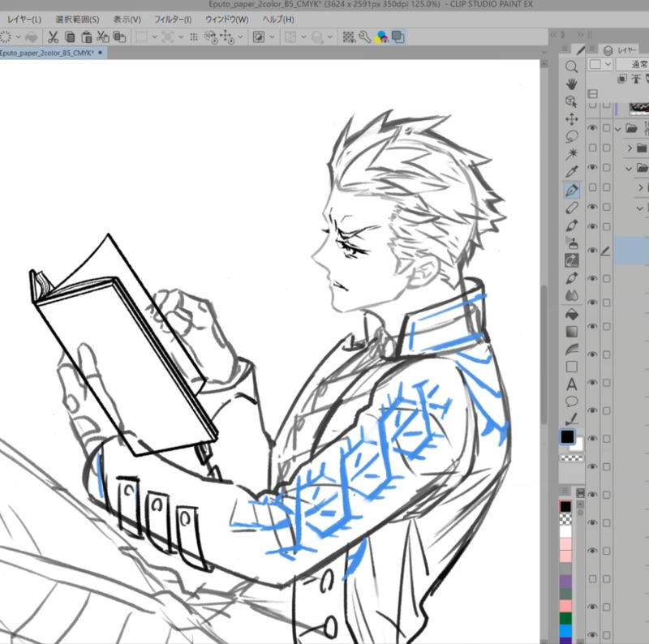Select the black foreground main color
This screenshot has height=644, width=649.
pyautogui.click(x=567, y=436)
